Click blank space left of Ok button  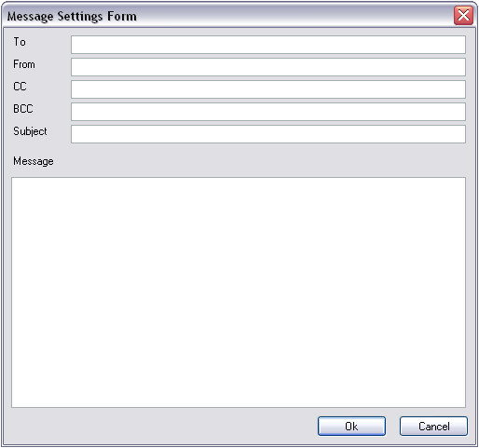165,426
